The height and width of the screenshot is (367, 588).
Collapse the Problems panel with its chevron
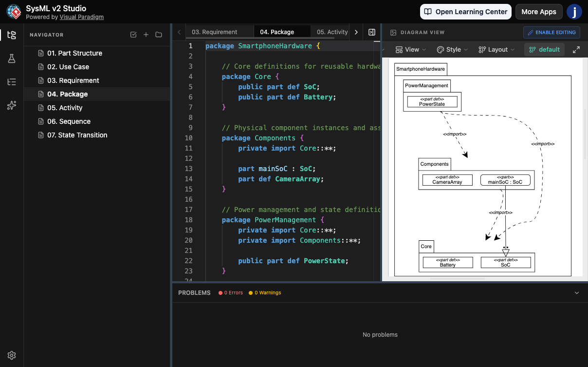[x=576, y=292]
